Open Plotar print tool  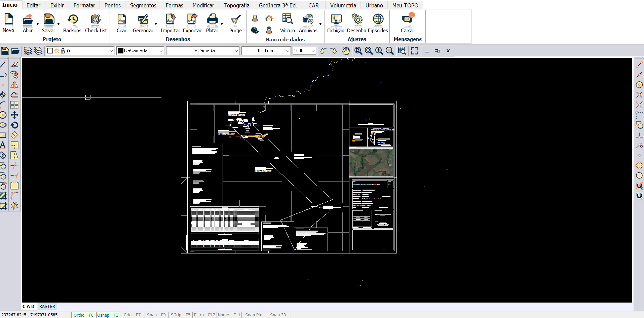pyautogui.click(x=212, y=23)
